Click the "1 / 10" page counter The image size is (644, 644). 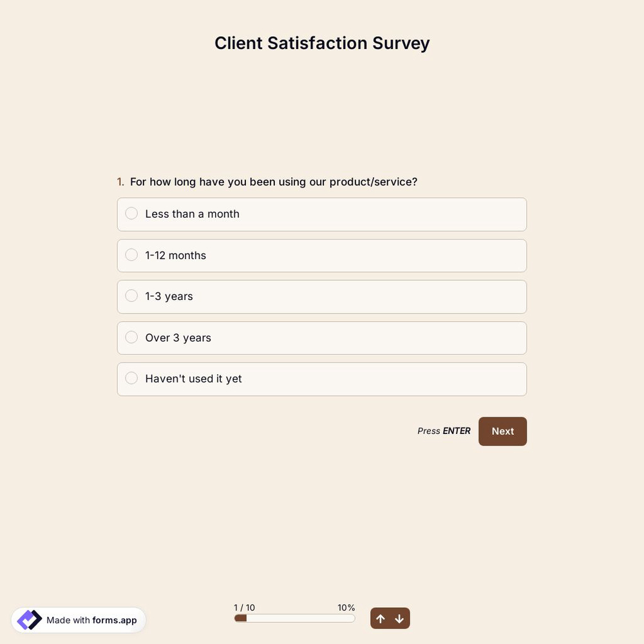[x=244, y=607]
